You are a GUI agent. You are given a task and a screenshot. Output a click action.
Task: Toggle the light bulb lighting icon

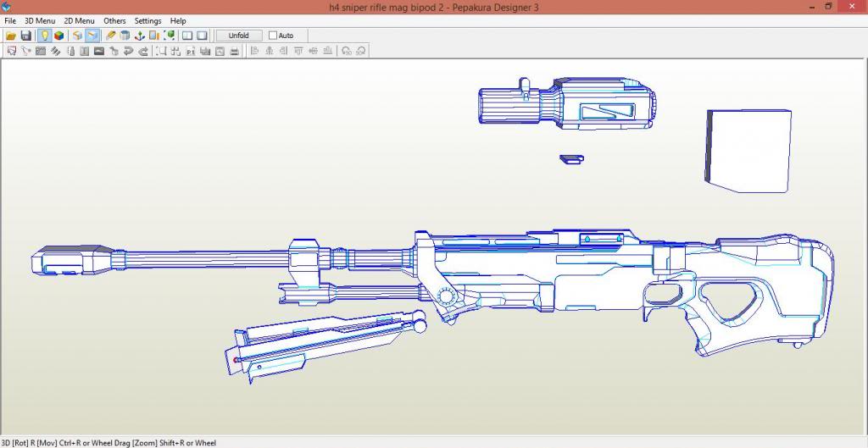[44, 36]
